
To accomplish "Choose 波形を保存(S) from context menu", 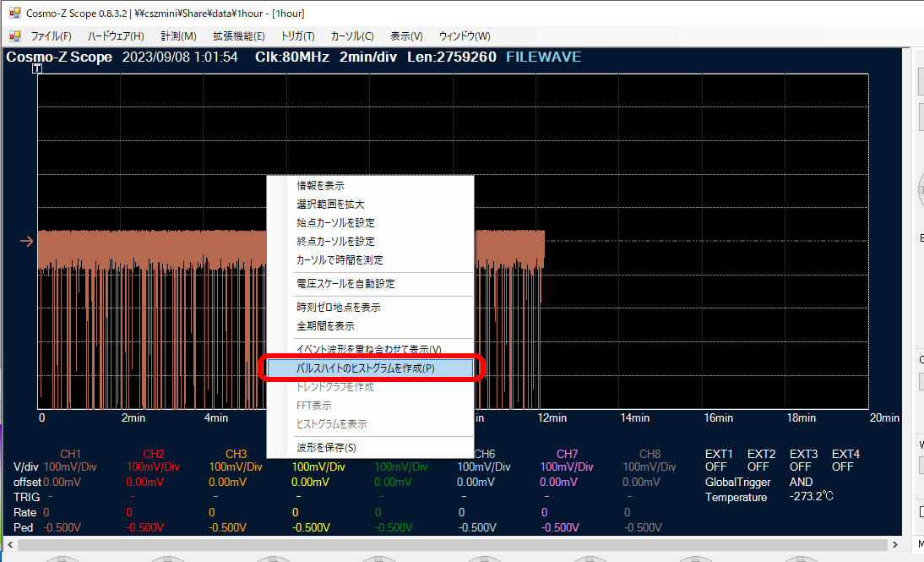I will point(326,448).
